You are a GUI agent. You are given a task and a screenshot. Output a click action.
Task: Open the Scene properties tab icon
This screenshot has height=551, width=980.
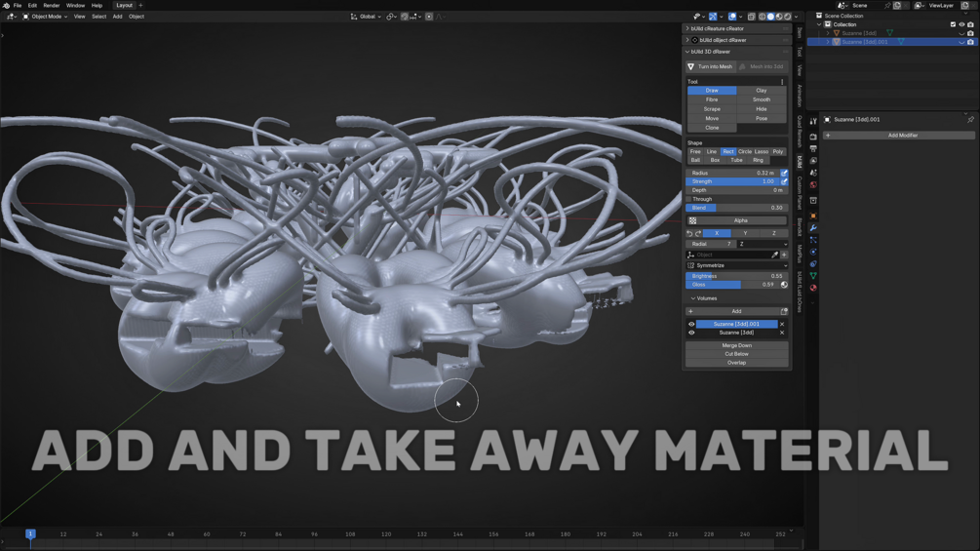(x=813, y=173)
